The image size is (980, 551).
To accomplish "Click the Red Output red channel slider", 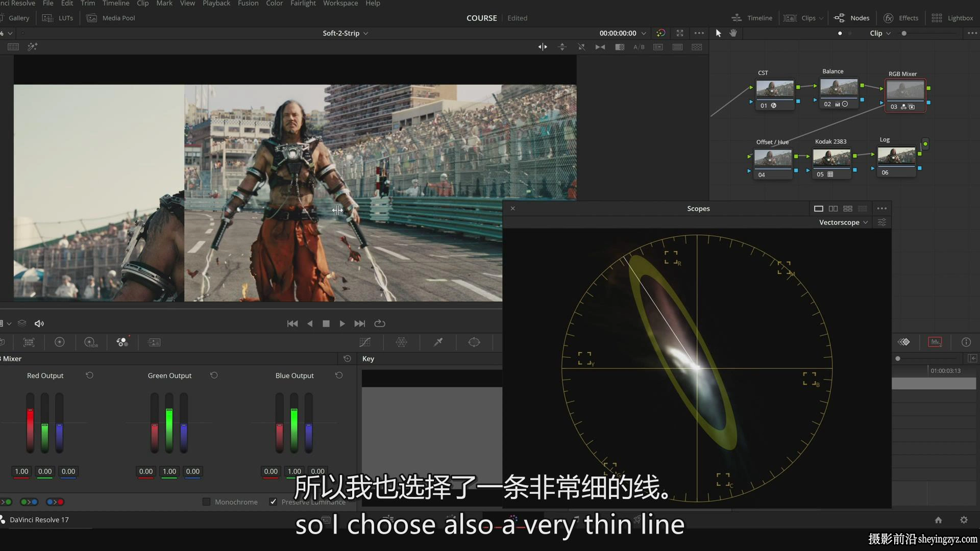I will (x=30, y=423).
